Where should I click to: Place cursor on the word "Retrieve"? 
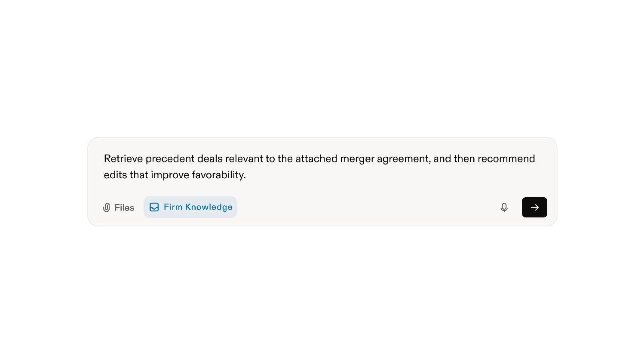click(123, 159)
